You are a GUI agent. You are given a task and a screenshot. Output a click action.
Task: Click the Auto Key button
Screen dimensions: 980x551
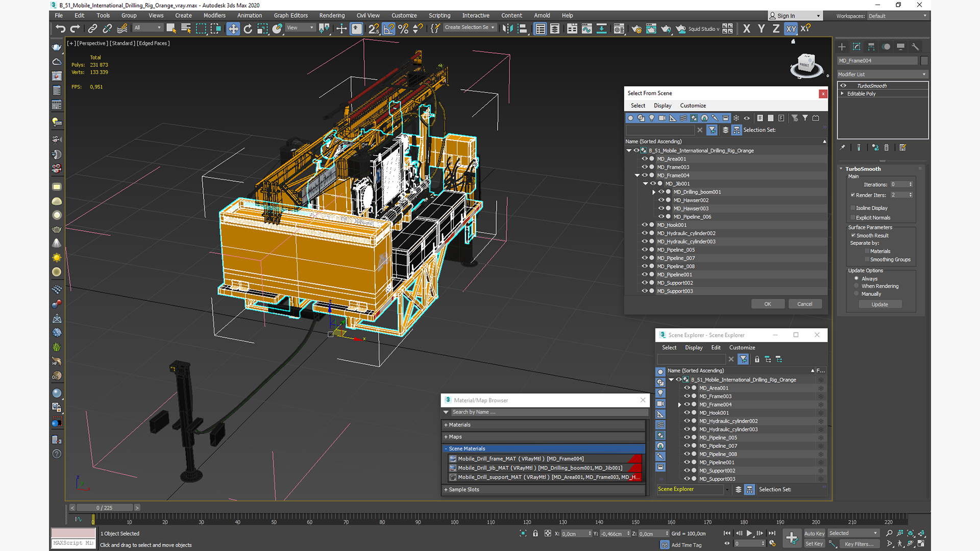pos(814,533)
